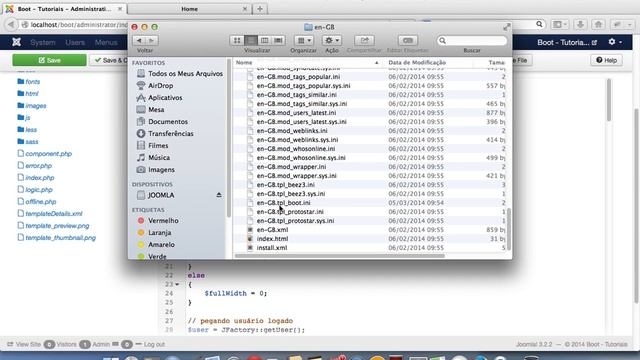Switch Finder to column view

264,40
